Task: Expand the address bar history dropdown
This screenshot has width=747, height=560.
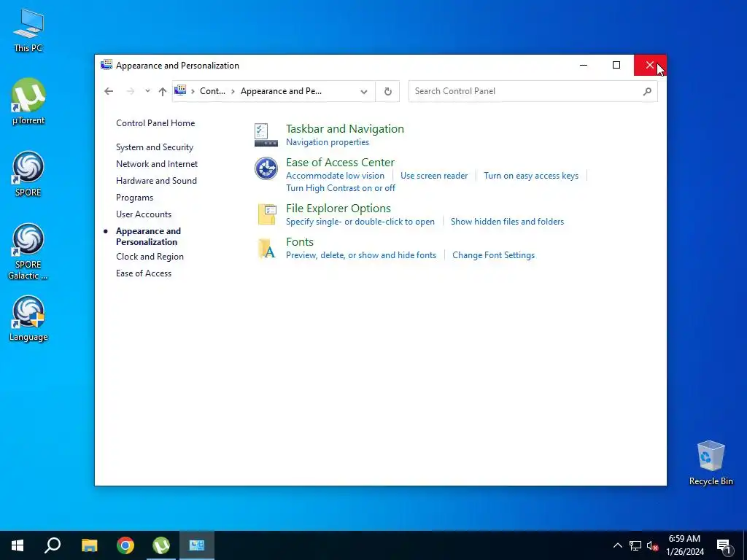Action: click(x=364, y=91)
